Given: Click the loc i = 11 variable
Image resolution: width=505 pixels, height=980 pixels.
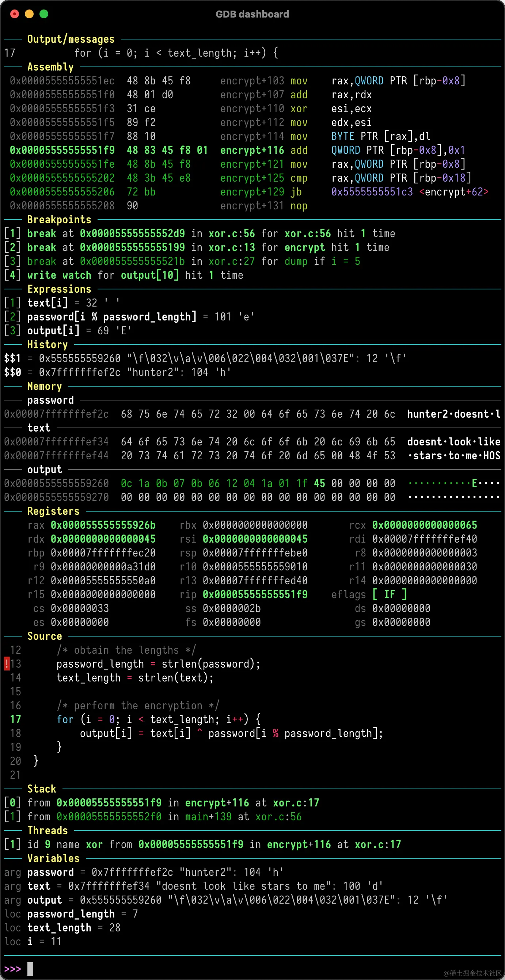Looking at the screenshot, I should [x=33, y=942].
